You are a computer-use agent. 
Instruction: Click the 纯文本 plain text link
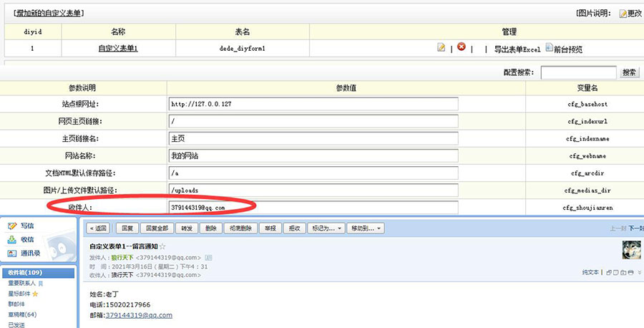(x=590, y=272)
